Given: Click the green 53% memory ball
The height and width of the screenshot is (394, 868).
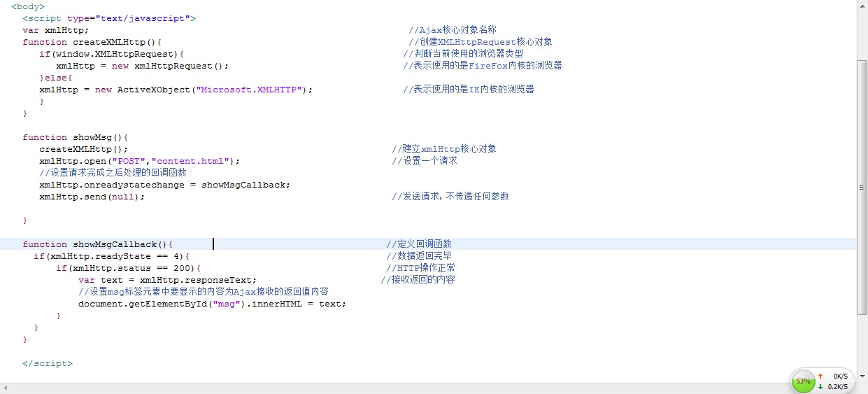Looking at the screenshot, I should (x=803, y=381).
